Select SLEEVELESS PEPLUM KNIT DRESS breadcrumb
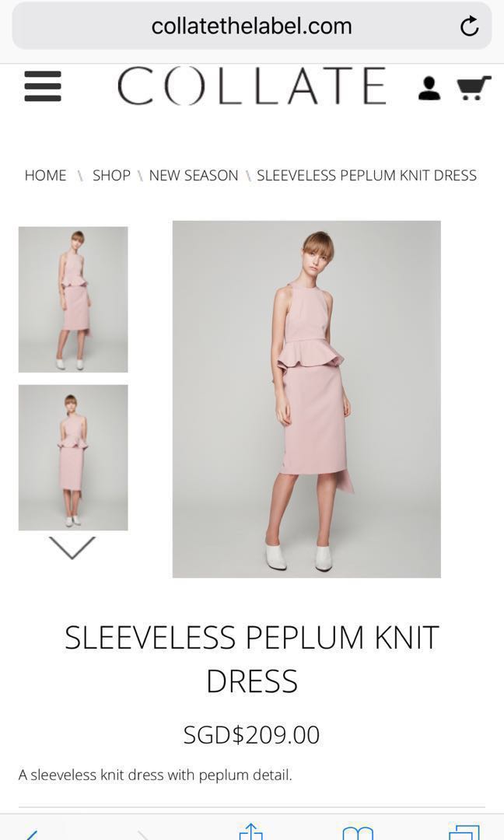The height and width of the screenshot is (840, 504). (x=366, y=175)
